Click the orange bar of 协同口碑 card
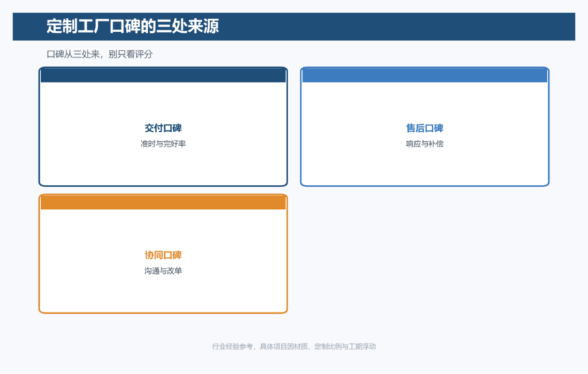Screen dimensions: 588x374 163,203
